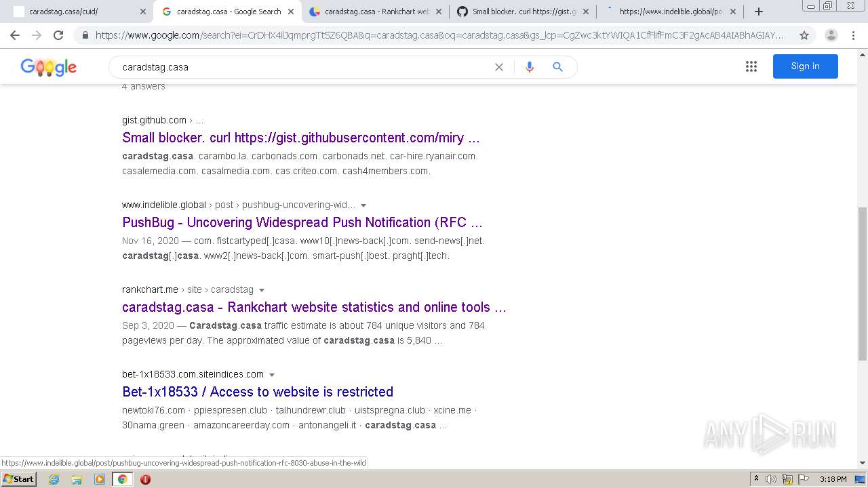The height and width of the screenshot is (488, 868).
Task: Open the Bet-1x18533 Access restricted result
Action: [x=258, y=392]
